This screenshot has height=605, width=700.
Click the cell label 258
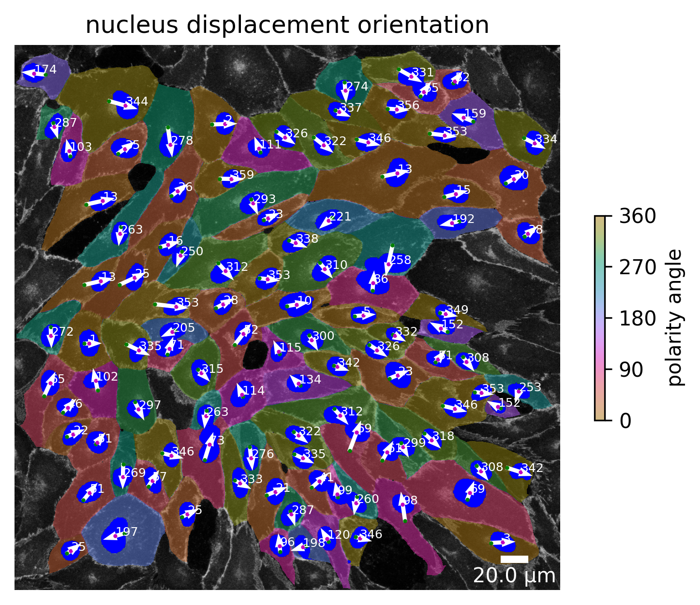coord(400,260)
